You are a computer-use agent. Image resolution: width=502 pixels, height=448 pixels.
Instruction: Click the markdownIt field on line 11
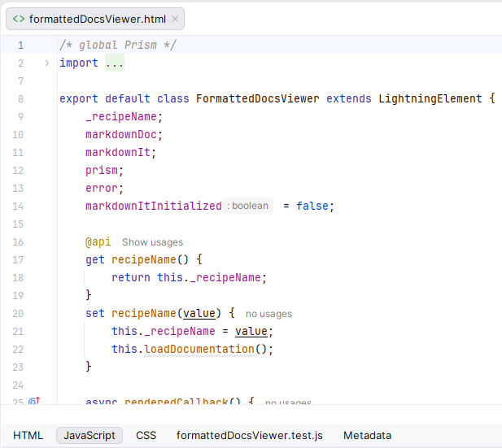pos(118,152)
